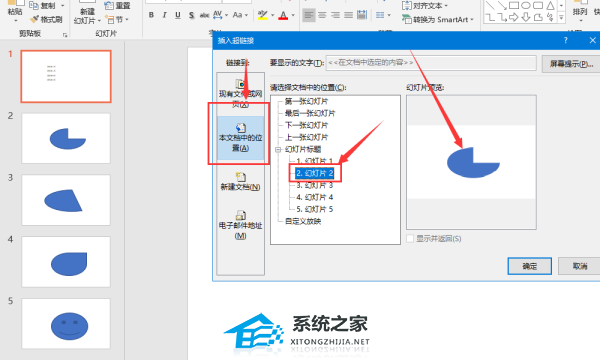Center text alignment icon
The image size is (600, 360).
point(322,15)
